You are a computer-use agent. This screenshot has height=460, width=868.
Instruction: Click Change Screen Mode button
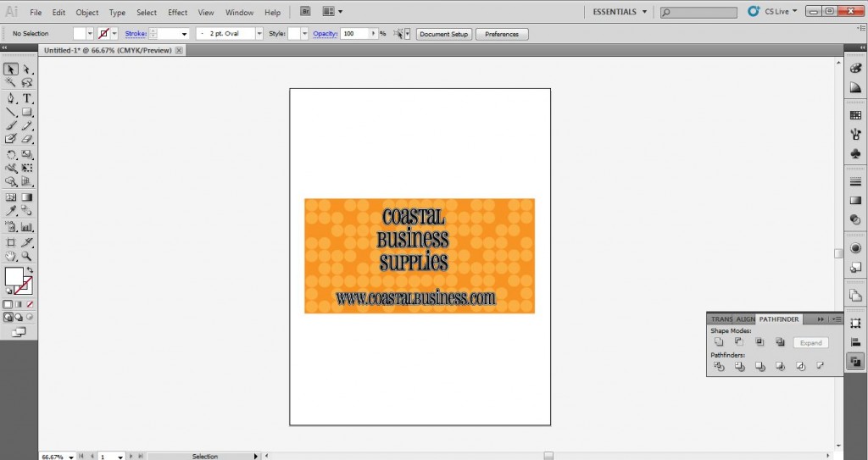pos(19,332)
